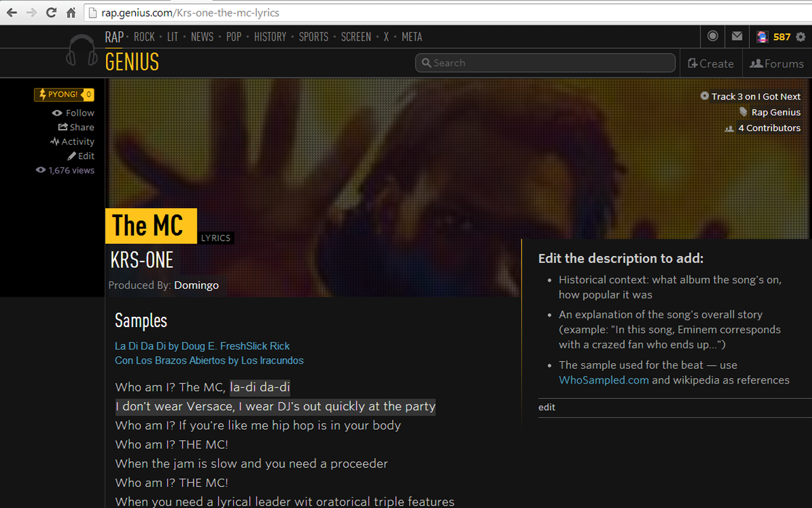This screenshot has width=812, height=508.
Task: Open the messages envelope icon
Action: [737, 36]
